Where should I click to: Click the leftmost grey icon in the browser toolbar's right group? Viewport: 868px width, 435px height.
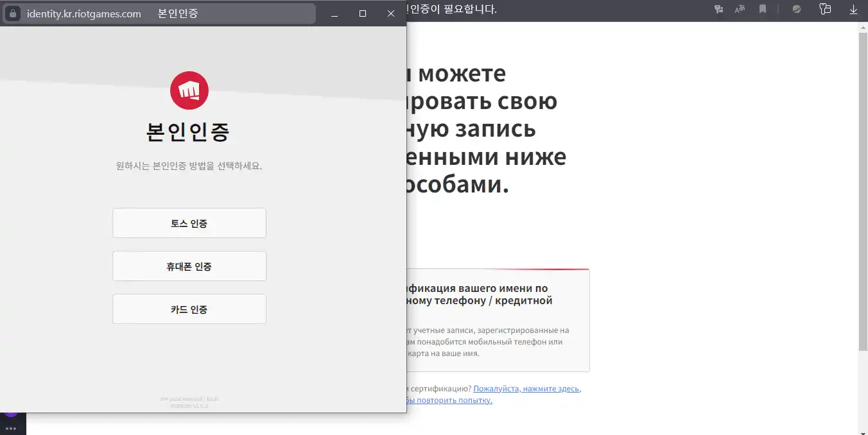[719, 9]
